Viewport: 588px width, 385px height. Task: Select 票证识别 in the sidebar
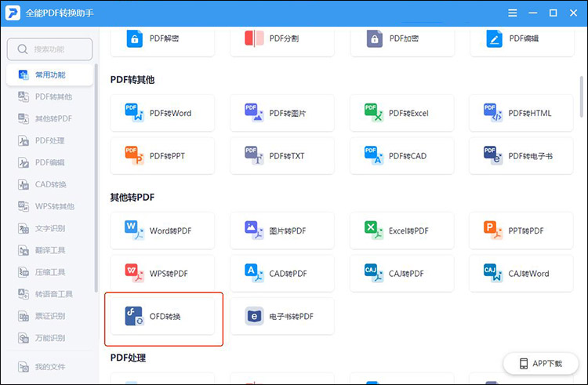coord(49,316)
